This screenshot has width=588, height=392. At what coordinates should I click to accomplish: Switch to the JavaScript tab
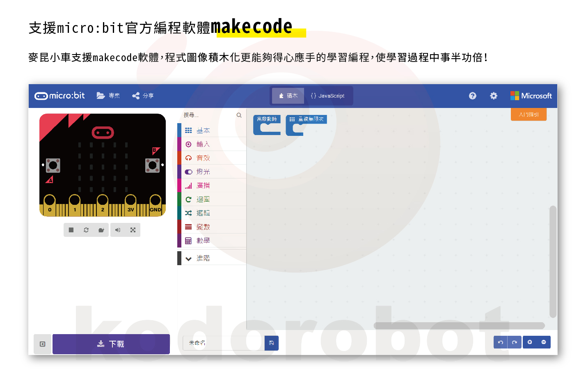[327, 96]
